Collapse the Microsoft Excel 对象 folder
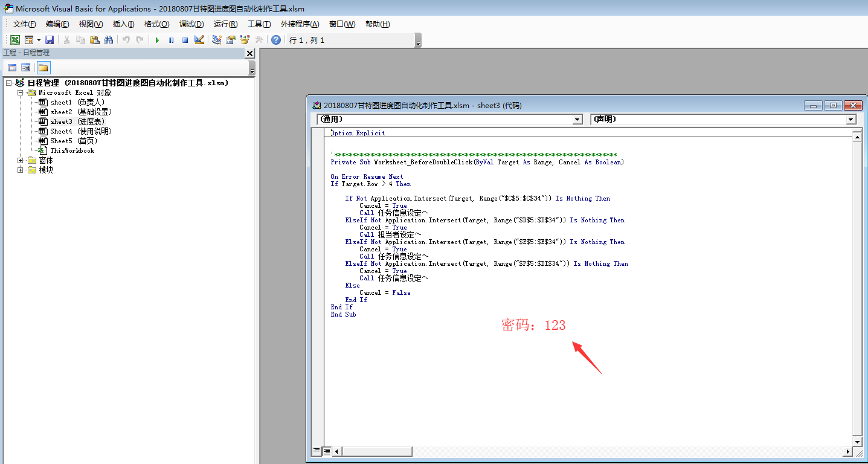Screen dimensions: 868x464 tap(21, 92)
